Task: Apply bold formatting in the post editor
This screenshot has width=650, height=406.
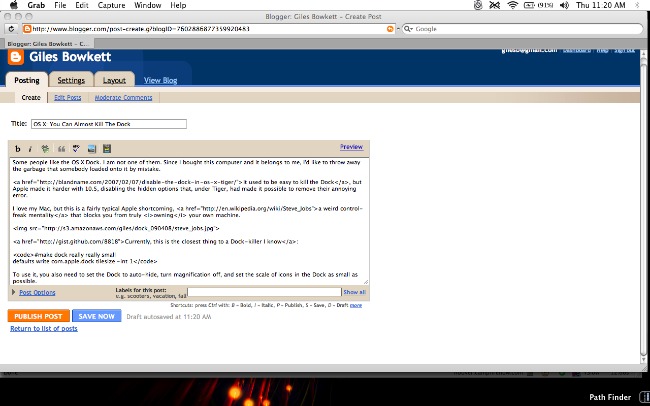Action: click(17, 148)
